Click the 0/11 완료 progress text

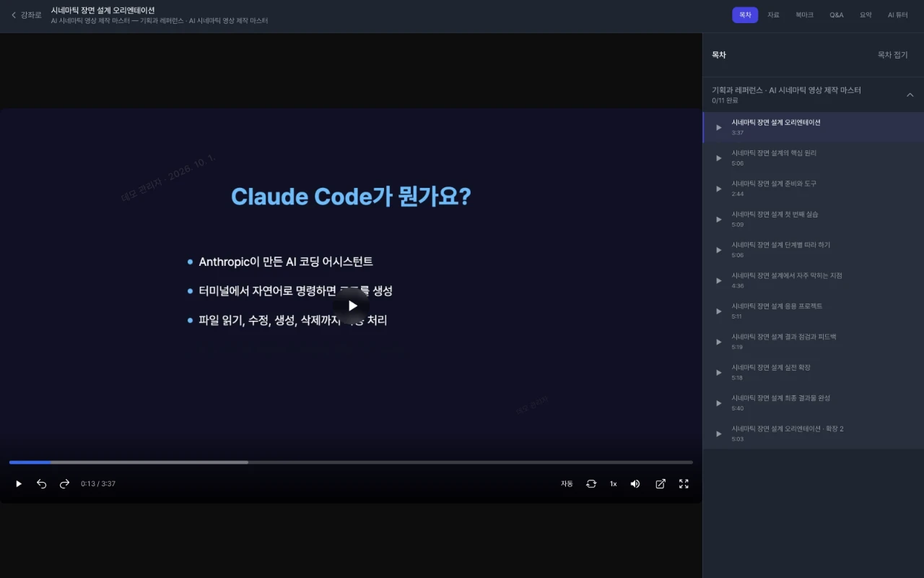coord(725,100)
